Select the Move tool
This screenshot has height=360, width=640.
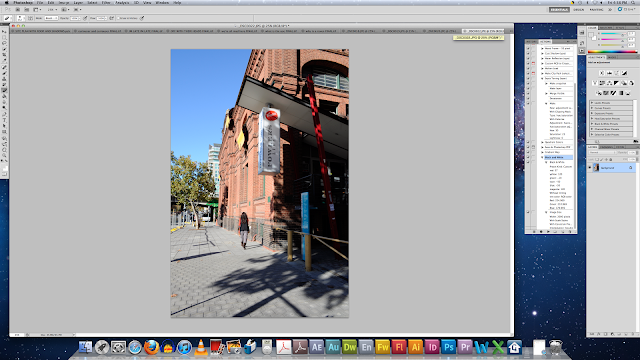coord(4,31)
